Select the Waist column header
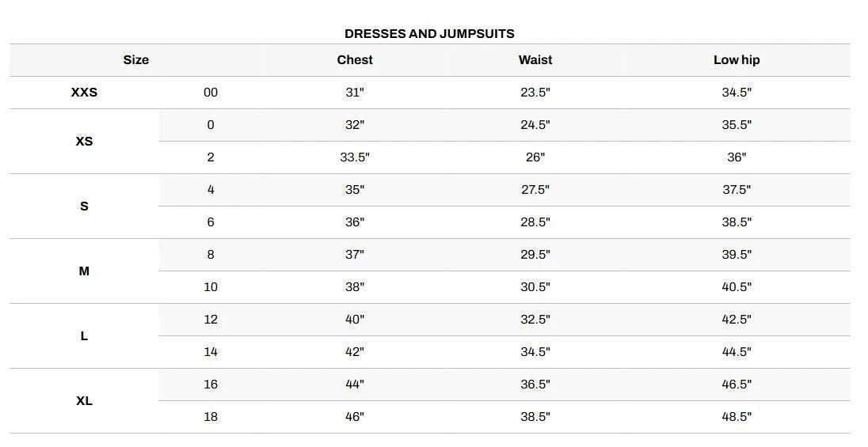868x447 pixels. coord(535,60)
